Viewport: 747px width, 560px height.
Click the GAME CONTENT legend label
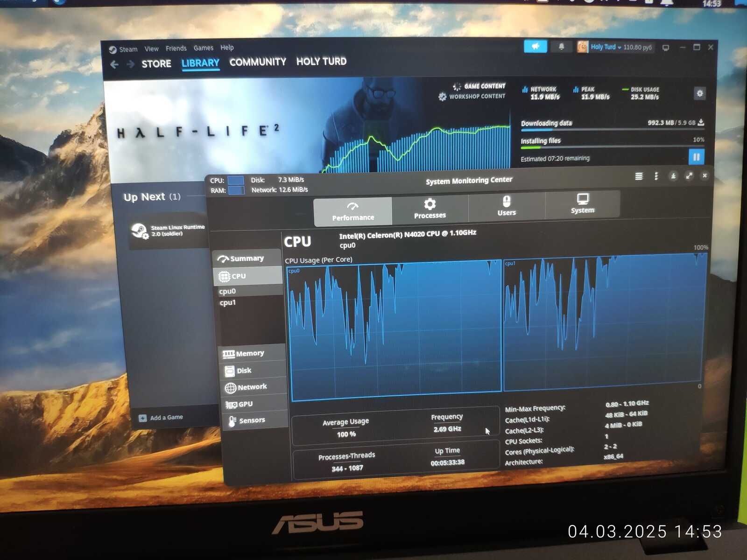pos(485,86)
